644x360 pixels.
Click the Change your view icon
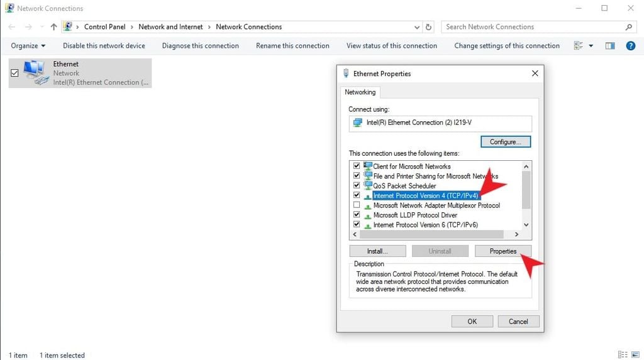pos(579,46)
